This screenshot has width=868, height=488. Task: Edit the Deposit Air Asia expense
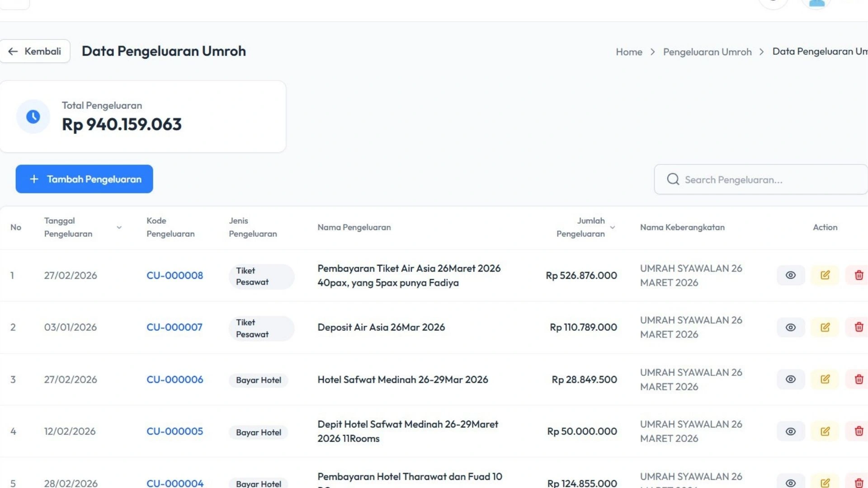click(825, 327)
